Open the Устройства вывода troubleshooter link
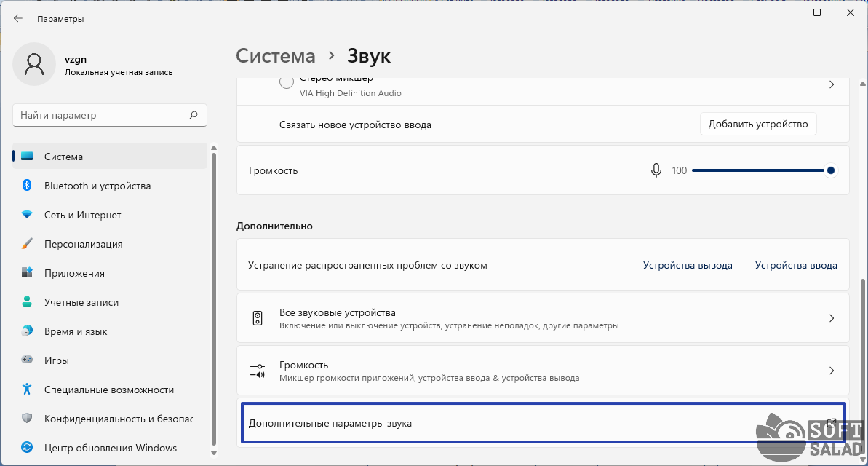Viewport: 868px width, 466px height. coord(688,266)
